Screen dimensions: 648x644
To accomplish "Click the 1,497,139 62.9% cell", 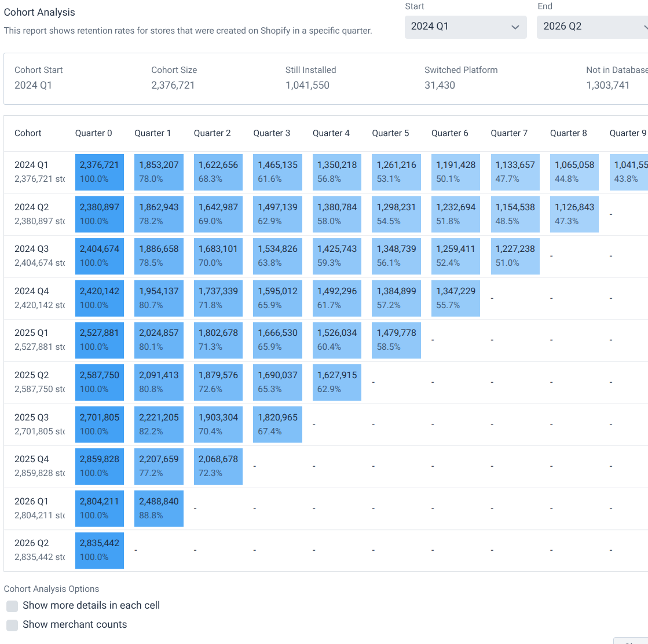I will [x=278, y=214].
